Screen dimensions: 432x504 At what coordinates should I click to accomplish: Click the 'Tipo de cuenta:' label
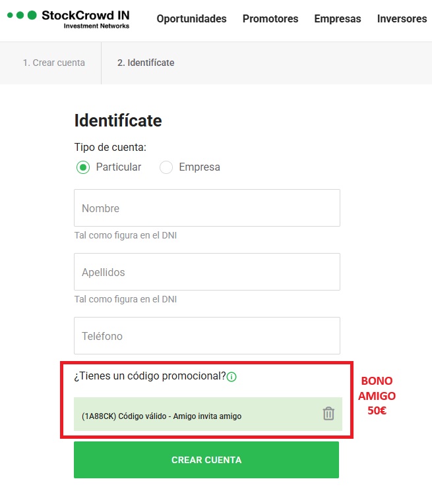click(x=110, y=148)
